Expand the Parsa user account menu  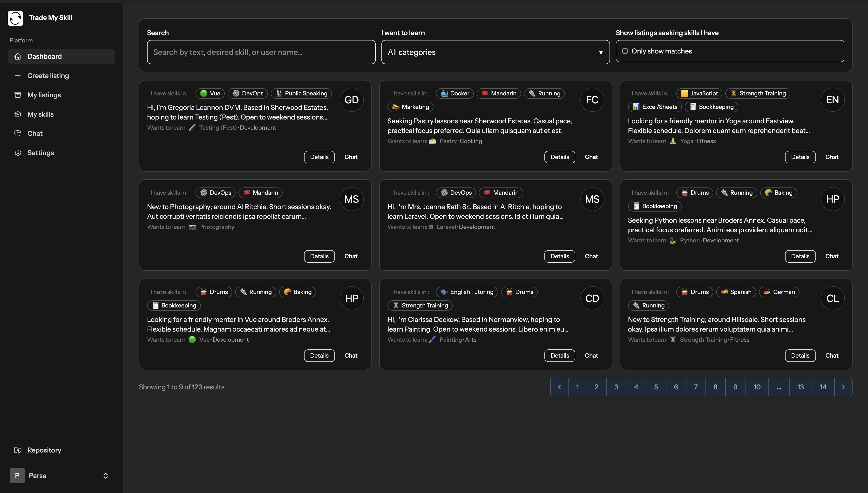click(x=105, y=475)
